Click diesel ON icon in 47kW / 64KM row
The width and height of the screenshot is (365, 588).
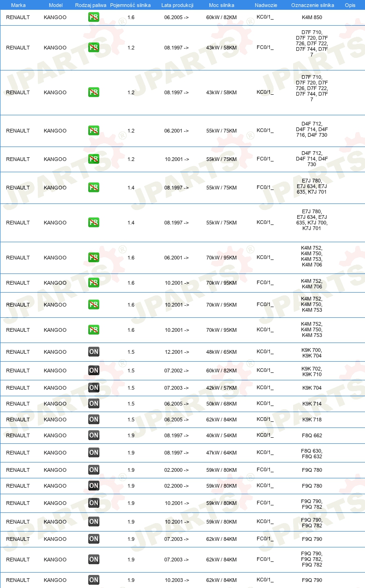94,453
